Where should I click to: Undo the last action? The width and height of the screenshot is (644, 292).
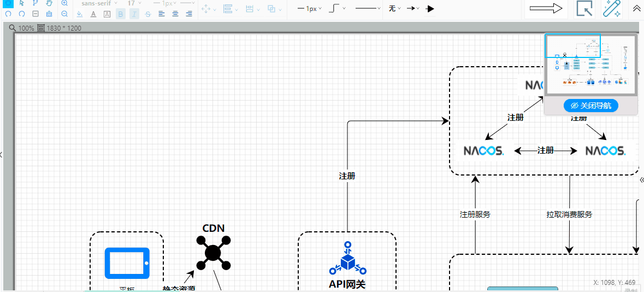coord(8,14)
